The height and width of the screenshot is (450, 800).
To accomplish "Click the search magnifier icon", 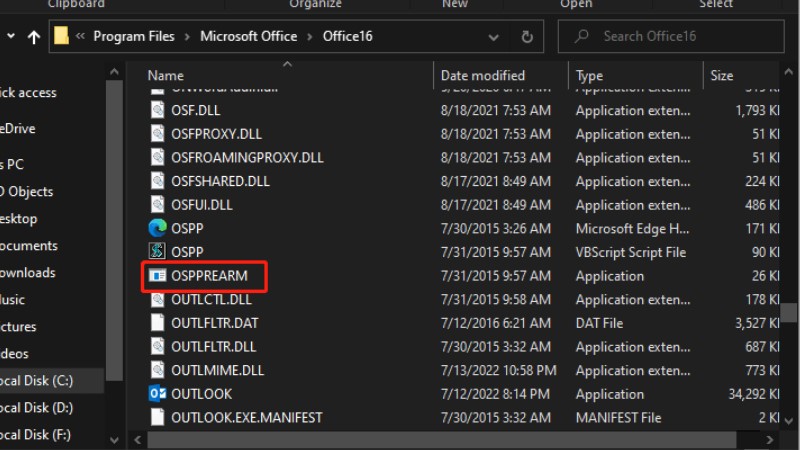I will click(x=579, y=37).
